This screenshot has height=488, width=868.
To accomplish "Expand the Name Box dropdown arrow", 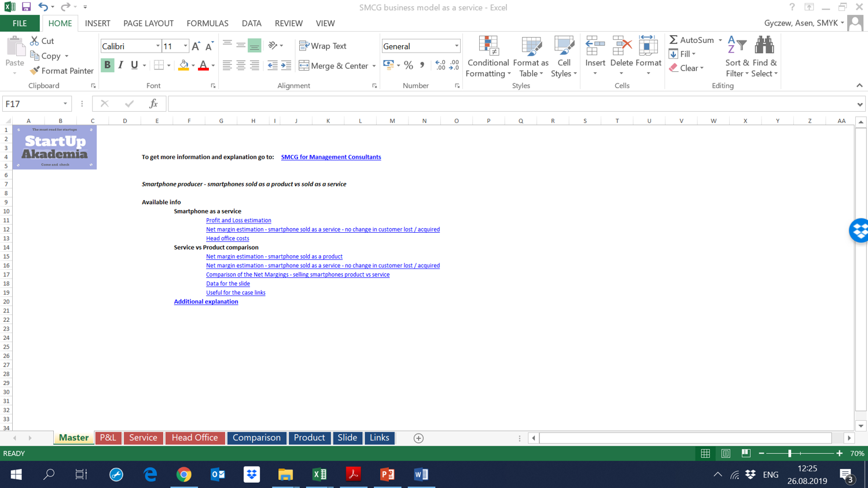I will click(x=65, y=104).
